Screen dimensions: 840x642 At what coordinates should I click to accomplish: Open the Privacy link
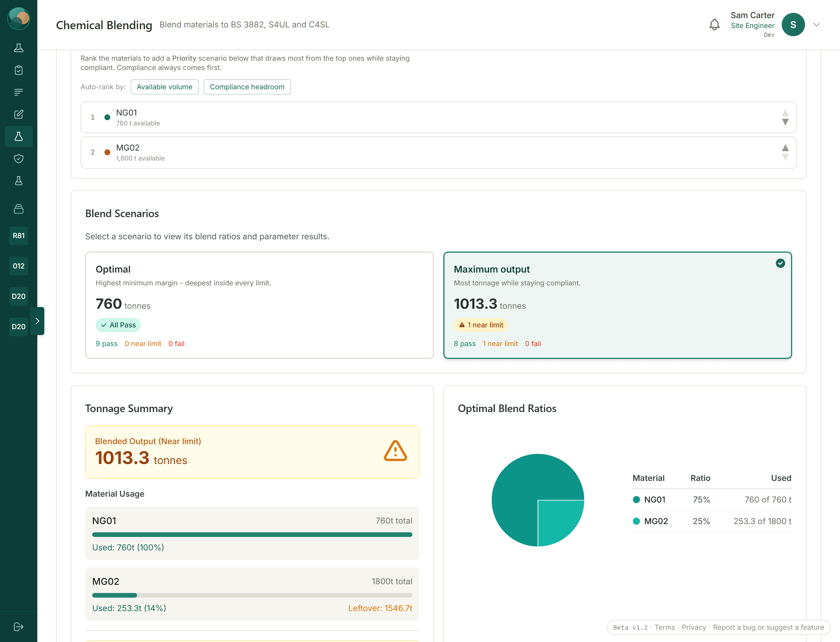[694, 627]
